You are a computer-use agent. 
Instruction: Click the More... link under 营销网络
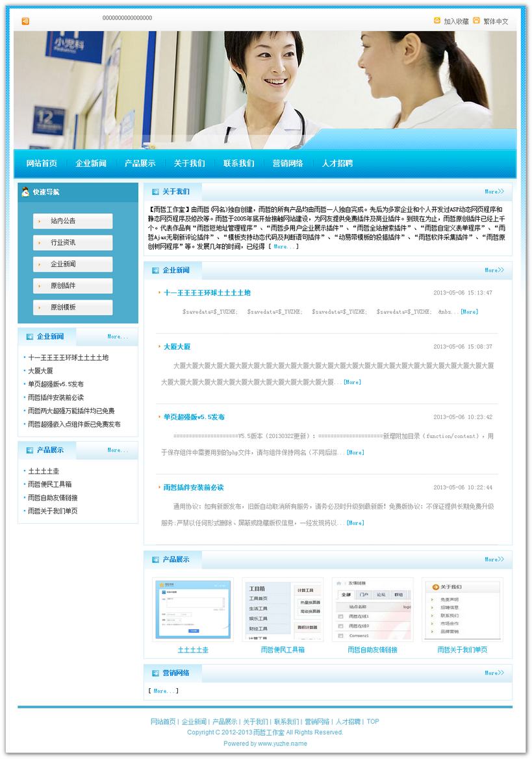[164, 691]
